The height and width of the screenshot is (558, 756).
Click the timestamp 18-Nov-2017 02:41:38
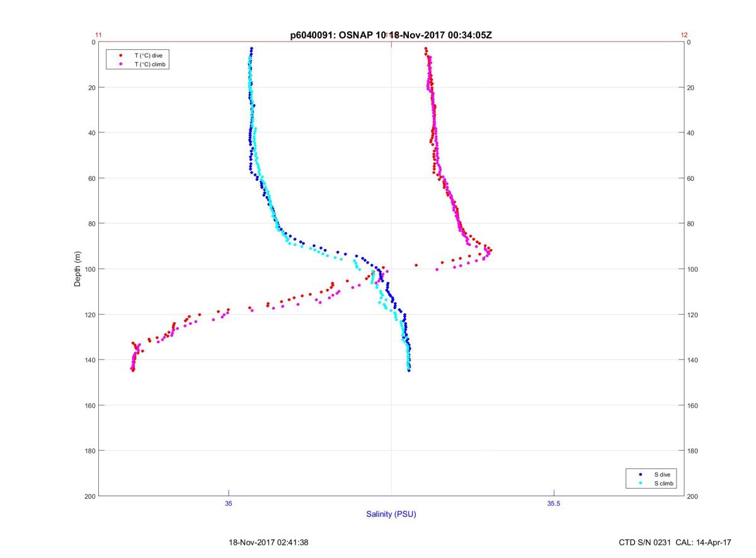(x=268, y=542)
